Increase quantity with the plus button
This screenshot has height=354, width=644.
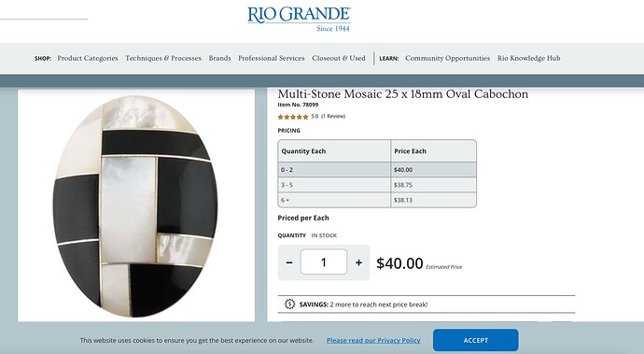[x=358, y=262]
